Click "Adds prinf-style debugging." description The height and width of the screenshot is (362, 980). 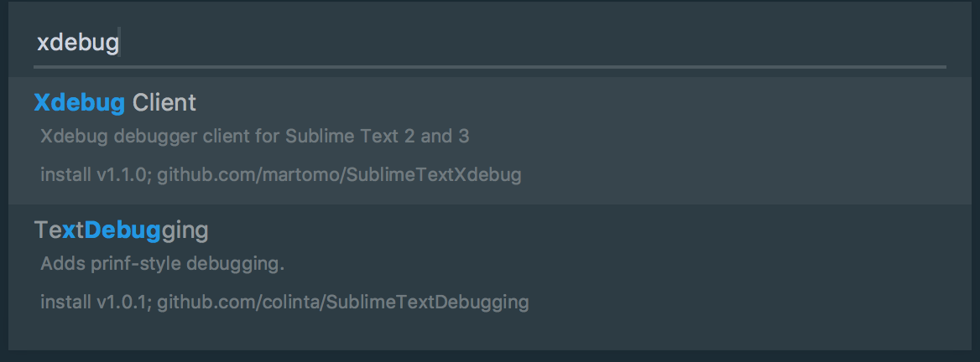tap(163, 264)
